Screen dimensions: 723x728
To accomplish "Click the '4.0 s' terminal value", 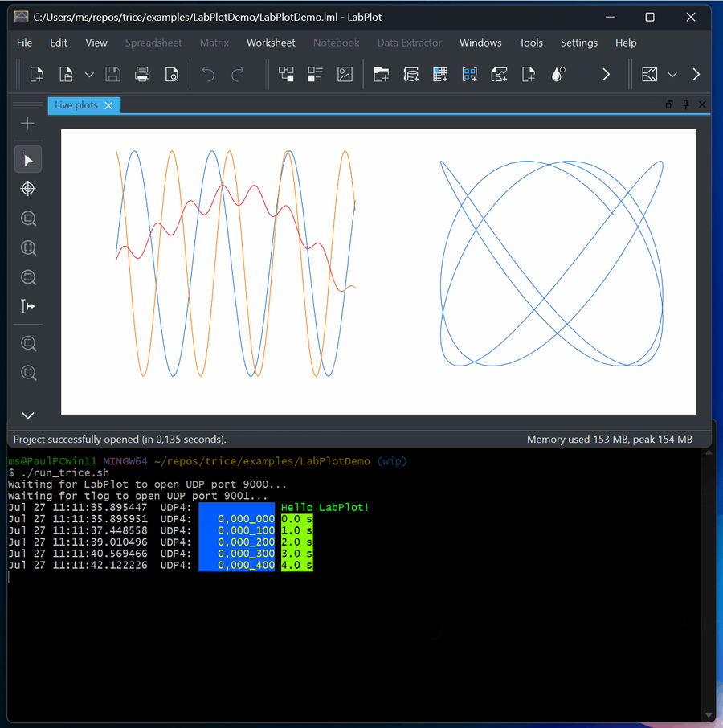I will (297, 565).
